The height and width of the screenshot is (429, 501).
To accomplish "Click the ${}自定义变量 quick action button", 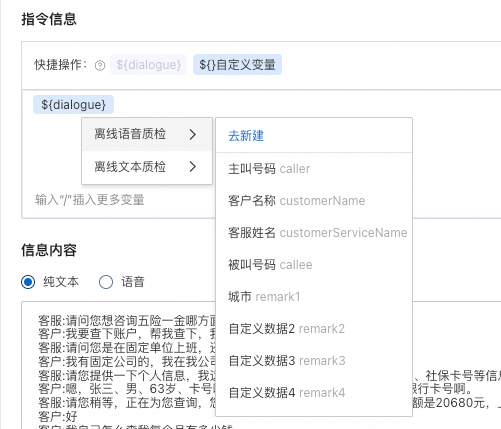I will [x=237, y=65].
